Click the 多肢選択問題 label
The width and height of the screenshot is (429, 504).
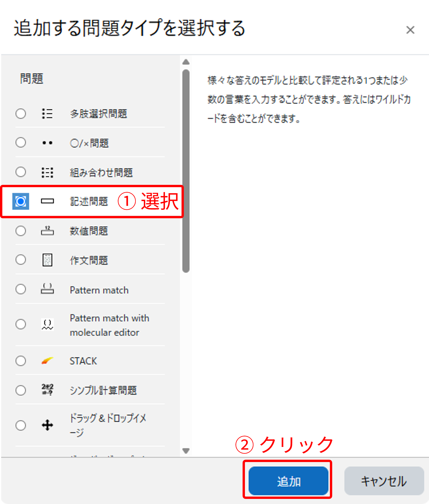click(98, 114)
